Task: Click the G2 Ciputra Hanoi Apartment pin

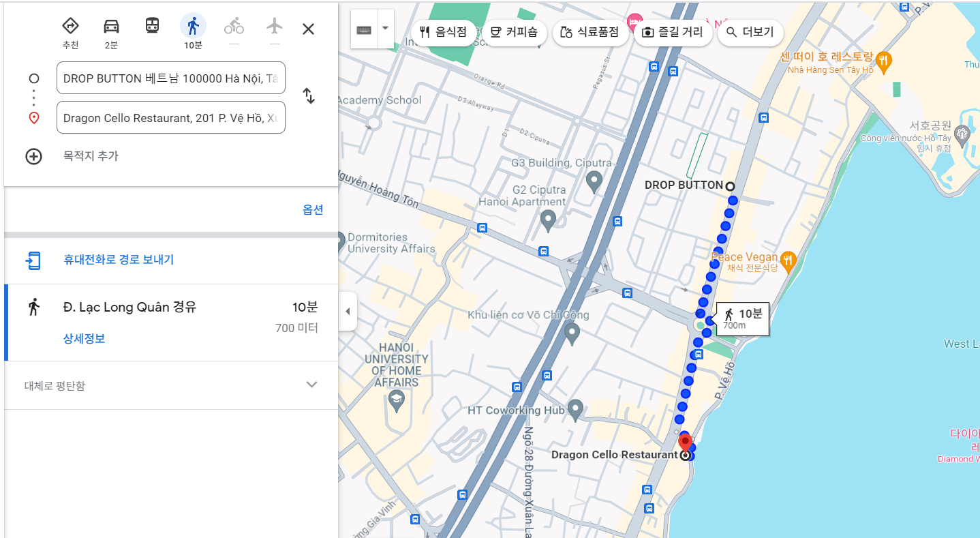Action: [548, 220]
